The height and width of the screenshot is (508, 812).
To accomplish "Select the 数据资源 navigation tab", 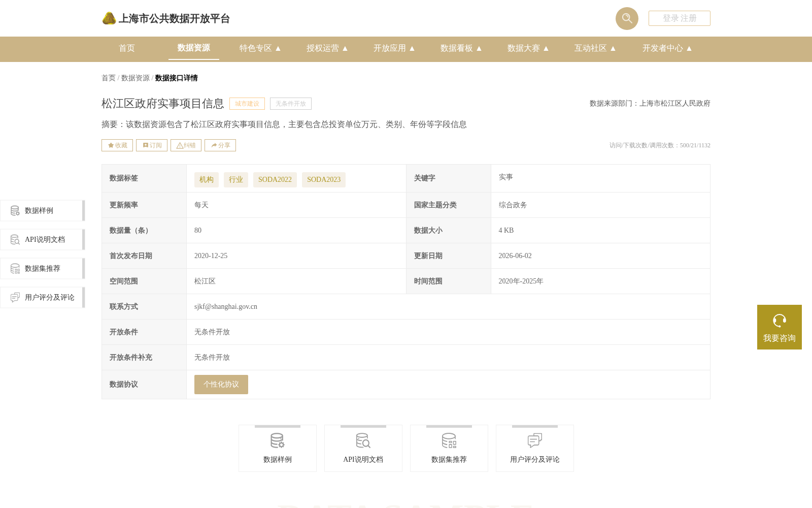I will (194, 48).
